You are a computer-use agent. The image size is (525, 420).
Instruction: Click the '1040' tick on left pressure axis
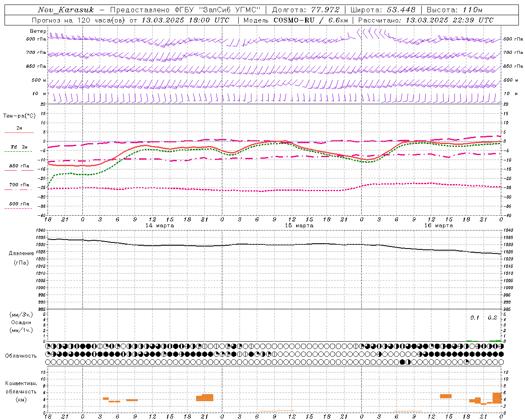[40, 231]
